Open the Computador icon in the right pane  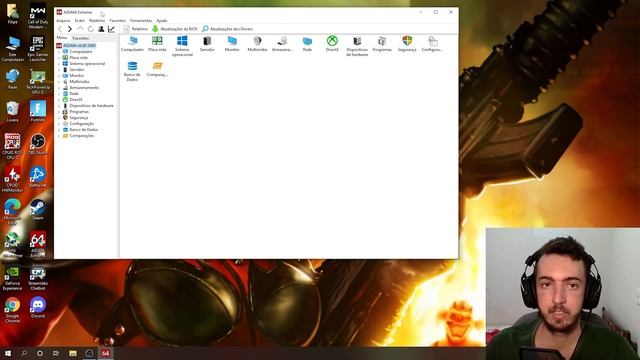[x=133, y=44]
